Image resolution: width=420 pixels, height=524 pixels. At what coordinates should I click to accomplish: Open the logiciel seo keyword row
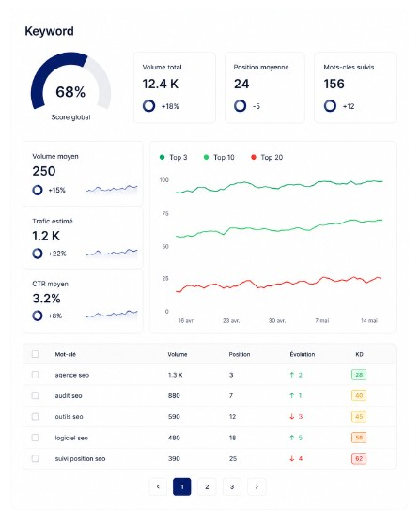tap(210, 438)
